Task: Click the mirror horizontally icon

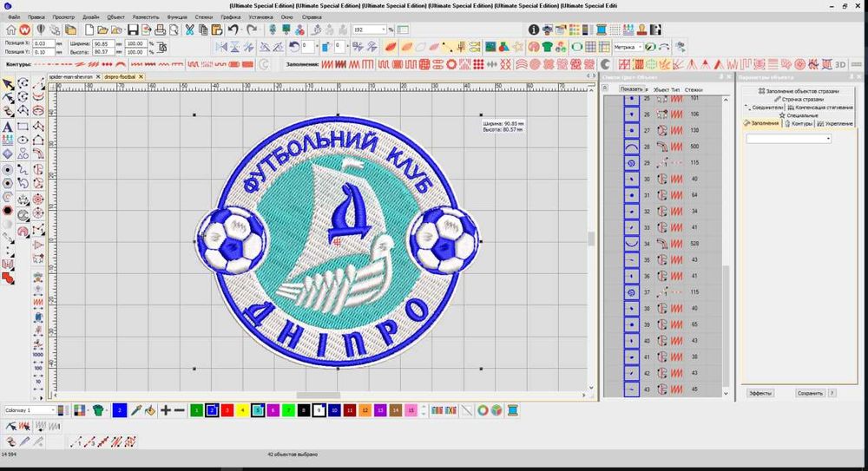Action: pyautogui.click(x=221, y=47)
